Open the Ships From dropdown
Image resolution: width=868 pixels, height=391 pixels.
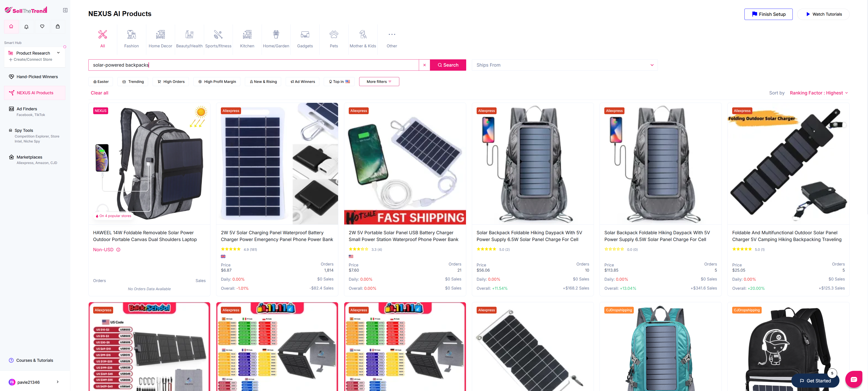[565, 65]
